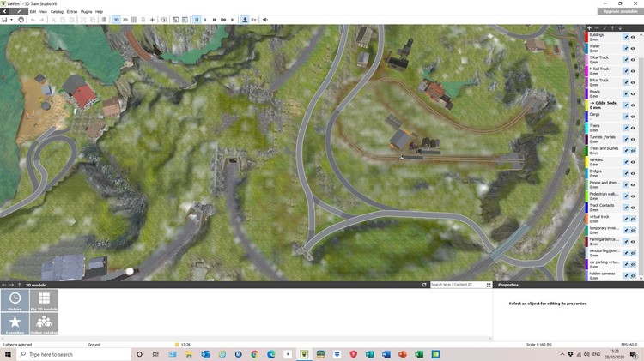Open the Extras menu
The image size is (644, 361).
click(71, 11)
